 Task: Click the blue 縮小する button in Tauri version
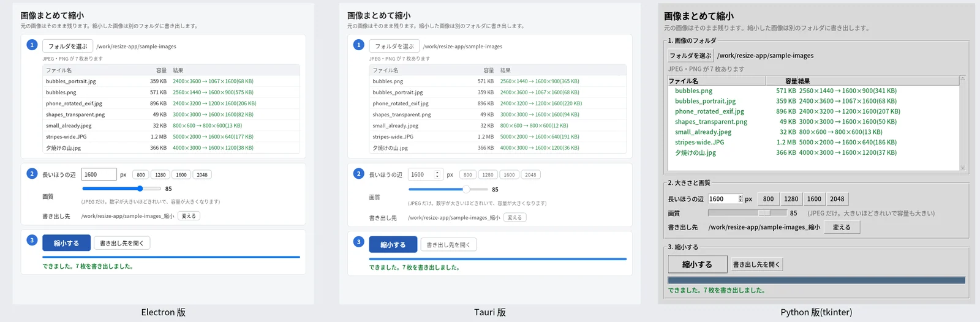393,245
